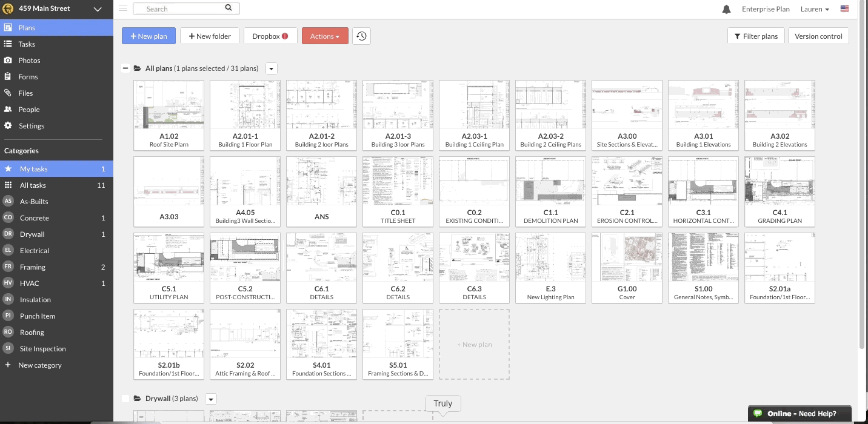Open the G1.00 Cover thumbnail

click(627, 268)
